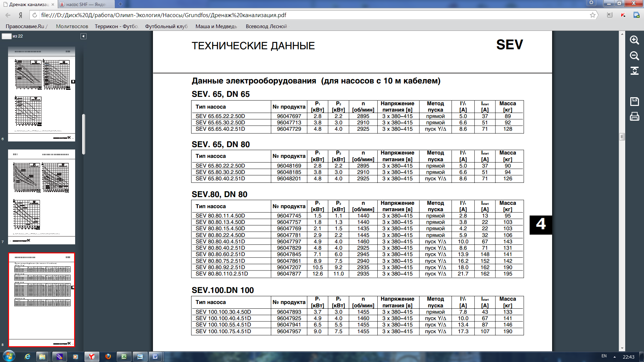Click the taskbar clock 22:43
Screen dimensions: 644x362
pos(628,357)
